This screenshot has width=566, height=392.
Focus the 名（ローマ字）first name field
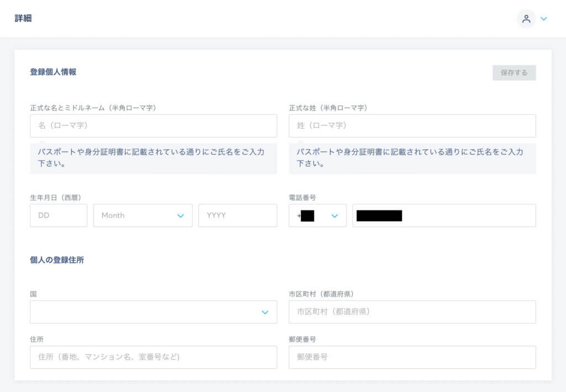point(153,126)
